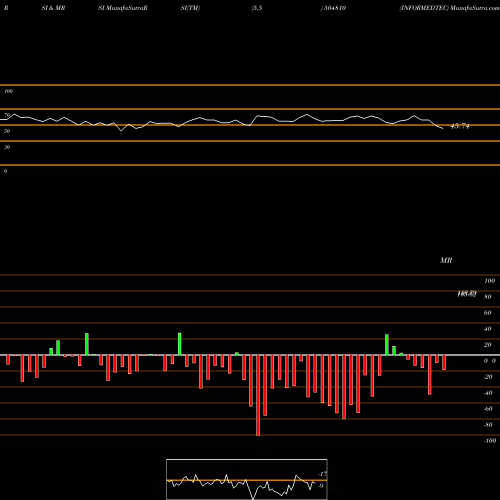Click the RSI value 45.74 label
Screen dimensions: 500x500
tap(460, 126)
